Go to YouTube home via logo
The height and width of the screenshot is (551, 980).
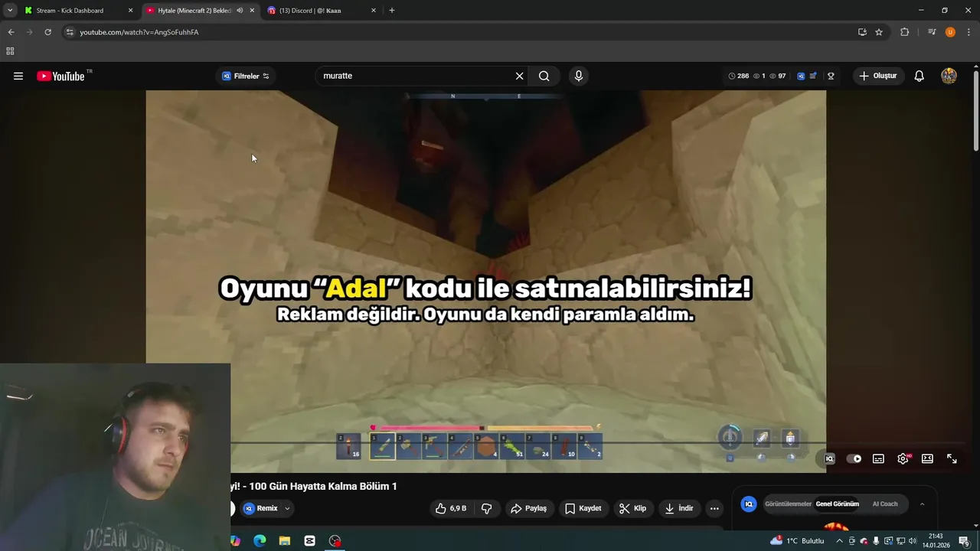click(x=61, y=76)
